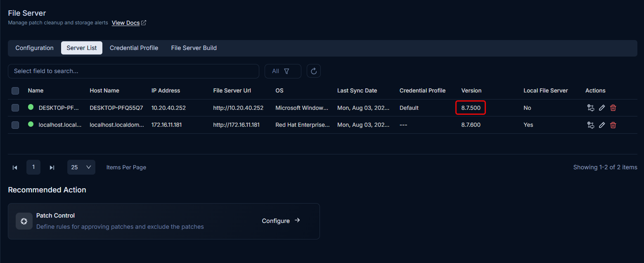Image resolution: width=644 pixels, height=263 pixels.
Task: Click the Red Hat Enterprise... OS cell
Action: tap(303, 125)
